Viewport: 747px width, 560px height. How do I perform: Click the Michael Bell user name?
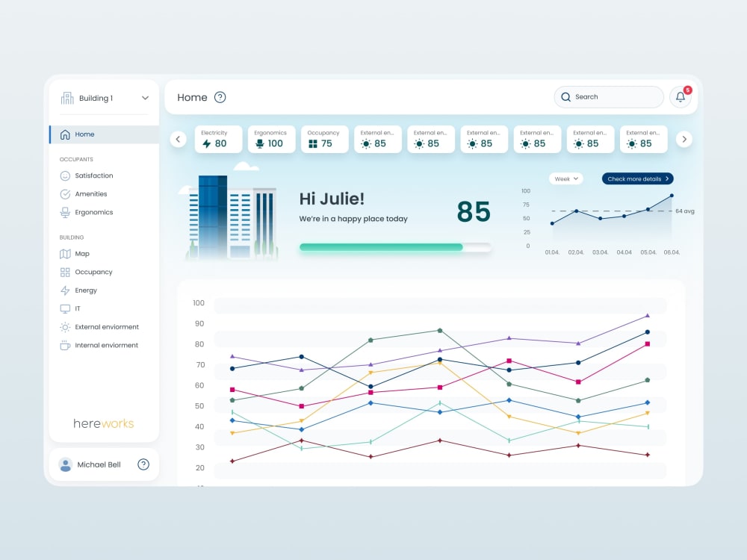[99, 464]
